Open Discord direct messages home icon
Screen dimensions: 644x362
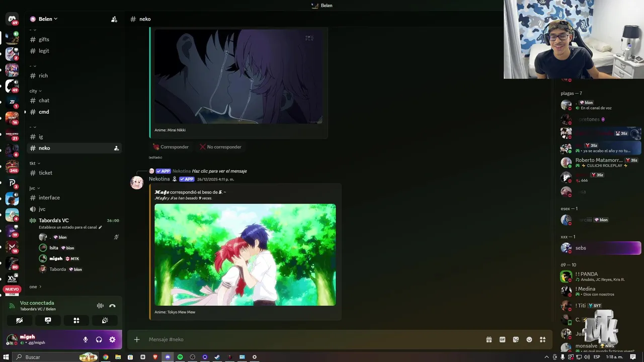12,19
